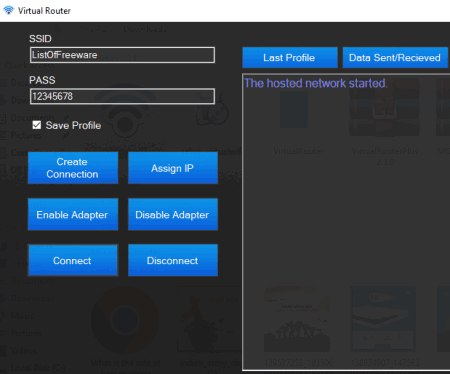Click the 'Save Profile' label text
Screen dimensions: 450x374
click(x=73, y=125)
